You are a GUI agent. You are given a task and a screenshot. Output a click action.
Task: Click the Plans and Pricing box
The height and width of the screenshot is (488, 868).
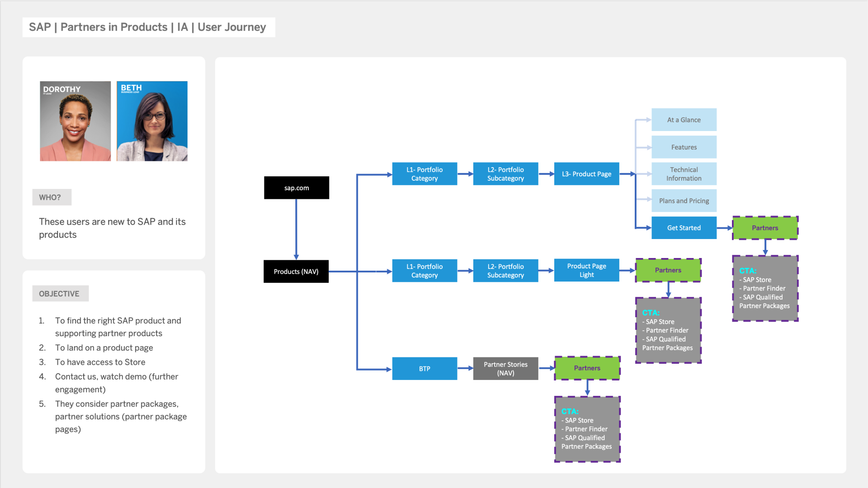point(684,201)
